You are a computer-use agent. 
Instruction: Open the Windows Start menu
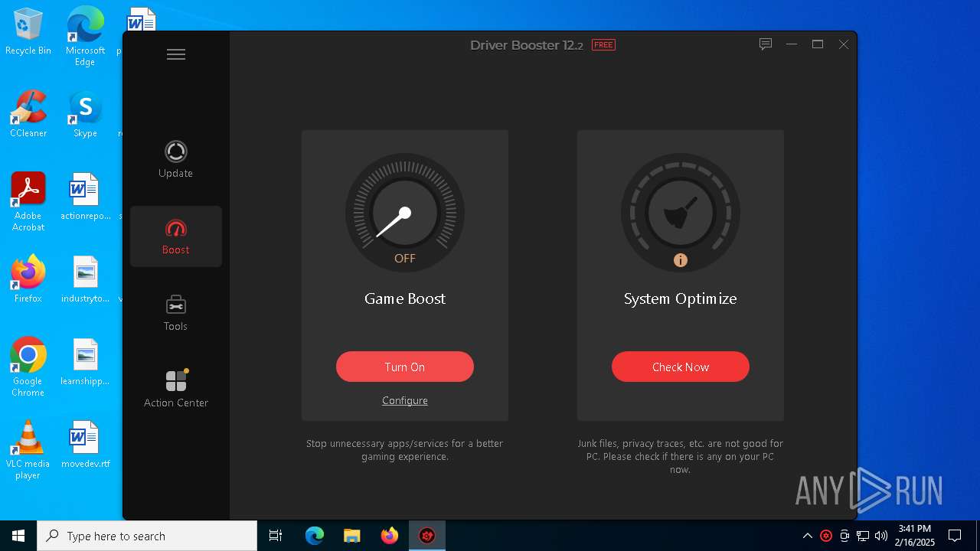tap(18, 536)
